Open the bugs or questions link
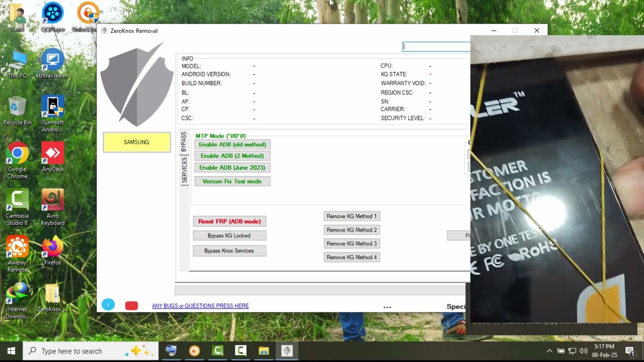644x362 pixels. click(x=200, y=306)
